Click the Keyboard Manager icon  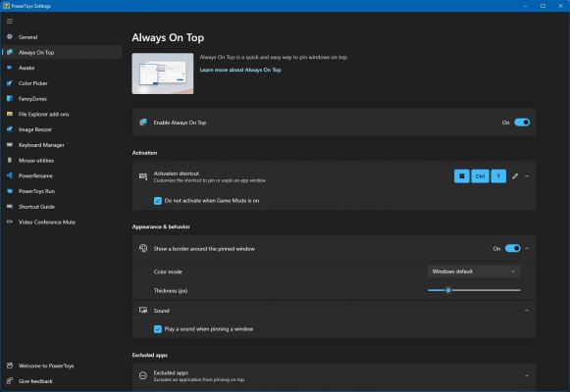(x=10, y=145)
